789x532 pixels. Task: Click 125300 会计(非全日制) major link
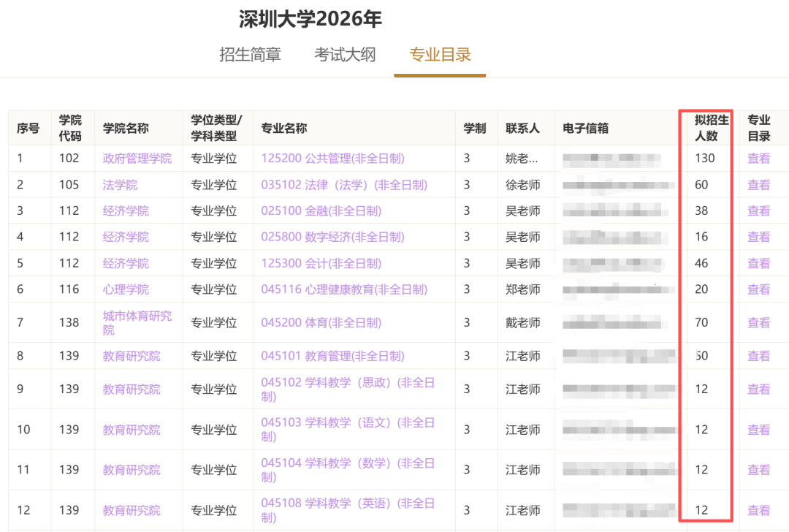point(321,264)
